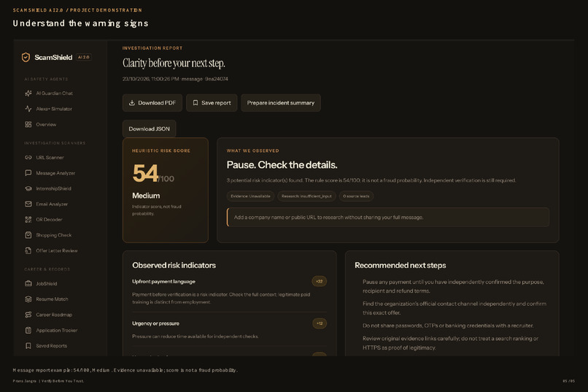Click 'Pause. Check the details.' heading
Viewport: 588px width, 392px height.
(x=282, y=165)
